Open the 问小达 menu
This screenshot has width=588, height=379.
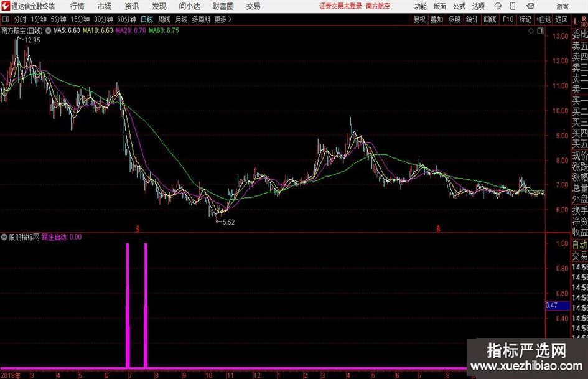[x=189, y=6]
